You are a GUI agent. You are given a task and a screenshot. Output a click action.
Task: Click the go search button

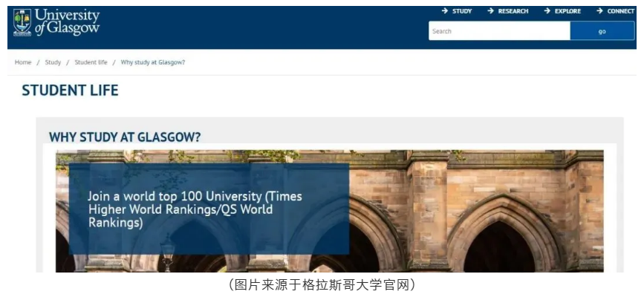tap(602, 31)
